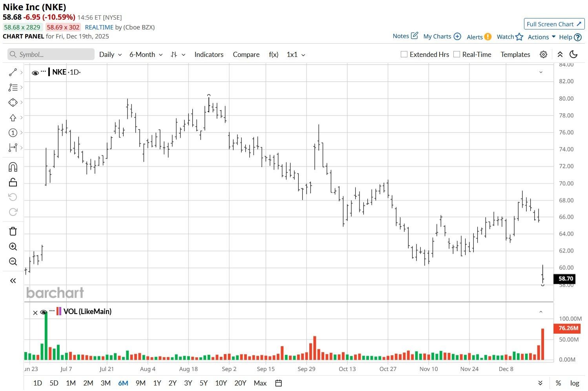The width and height of the screenshot is (588, 391).
Task: Expand the VOL pane upward
Action: 541,312
